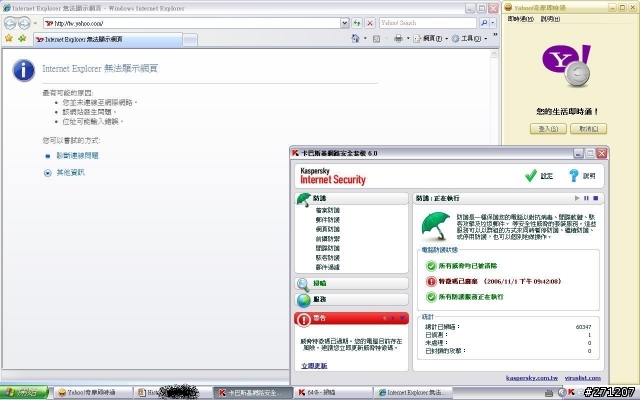
Task: Open the Favorites Center star
Action: 9,38
